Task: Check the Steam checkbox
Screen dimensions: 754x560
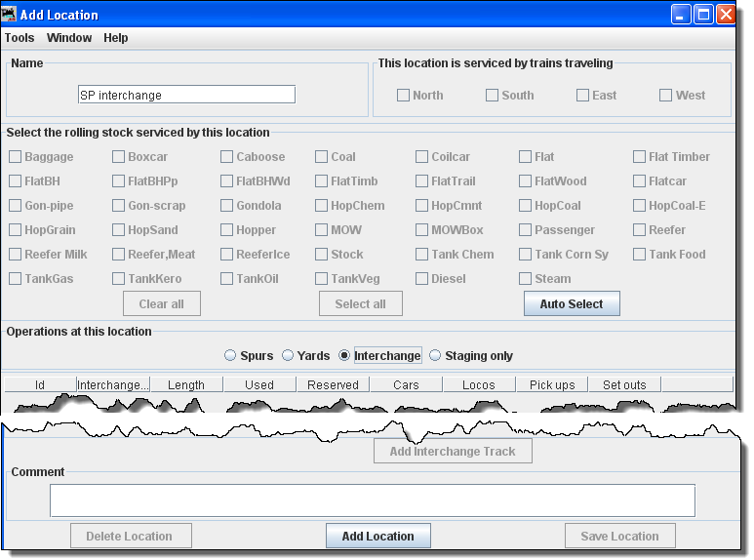Action: coord(526,279)
